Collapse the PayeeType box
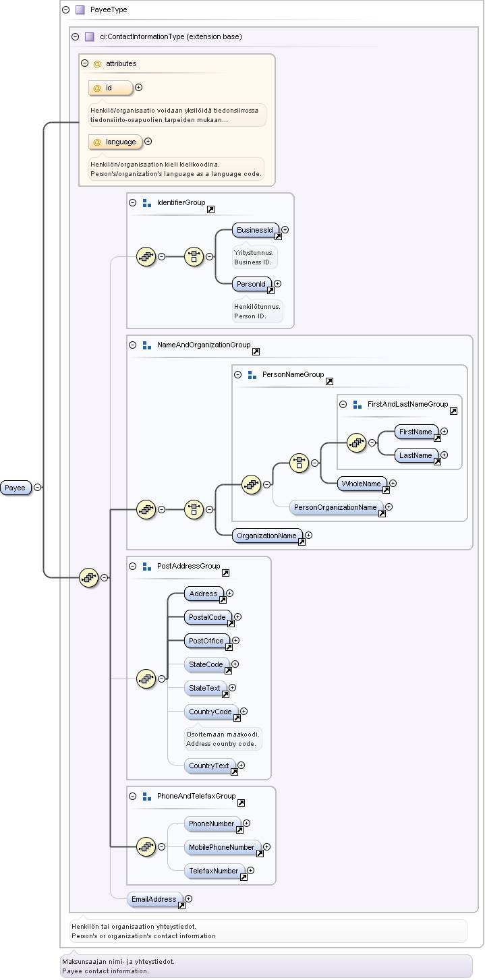Image resolution: width=485 pixels, height=980 pixels. (65, 10)
